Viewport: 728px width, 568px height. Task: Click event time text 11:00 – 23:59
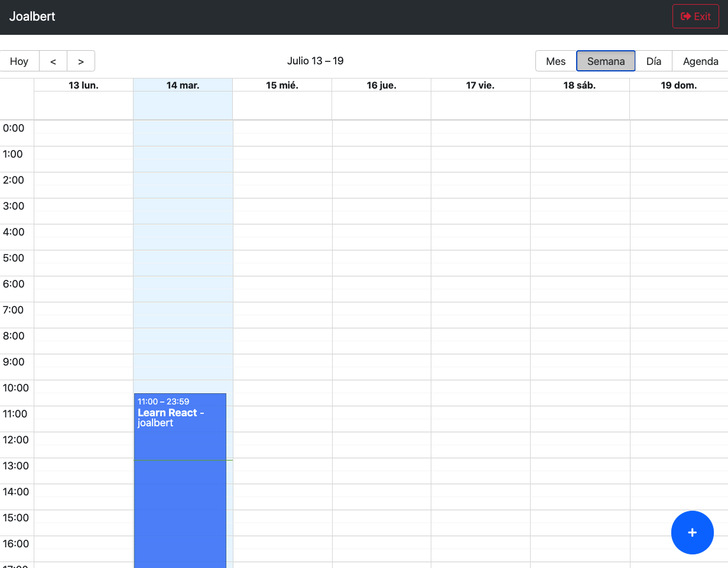pyautogui.click(x=163, y=401)
